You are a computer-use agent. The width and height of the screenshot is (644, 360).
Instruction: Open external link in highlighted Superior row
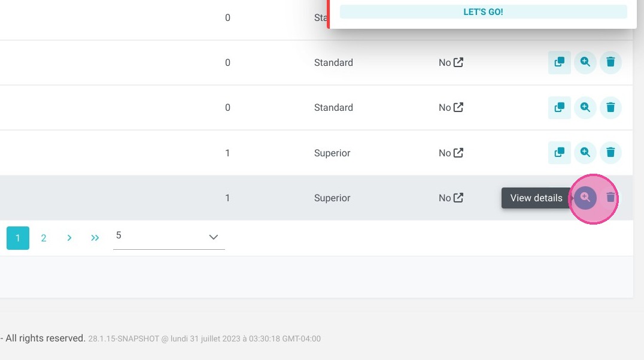[458, 198]
